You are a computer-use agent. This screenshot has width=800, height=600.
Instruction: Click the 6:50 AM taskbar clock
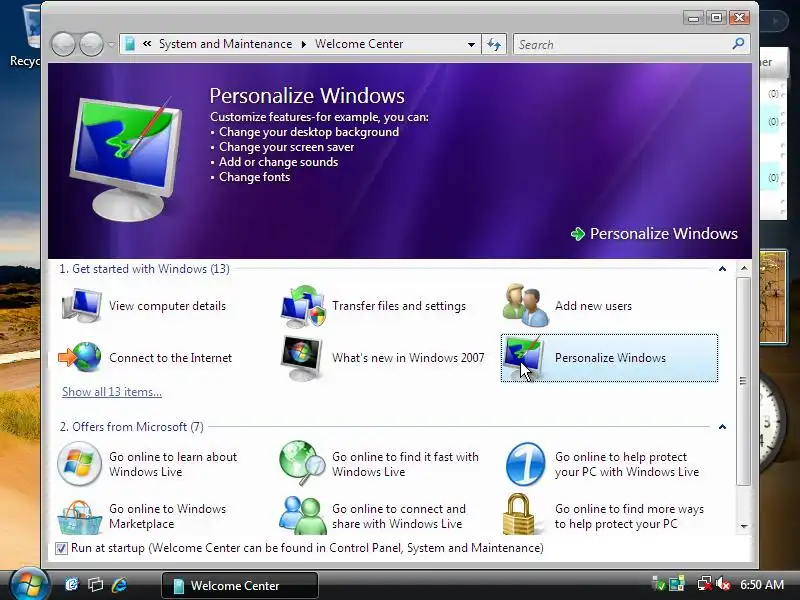(x=762, y=584)
